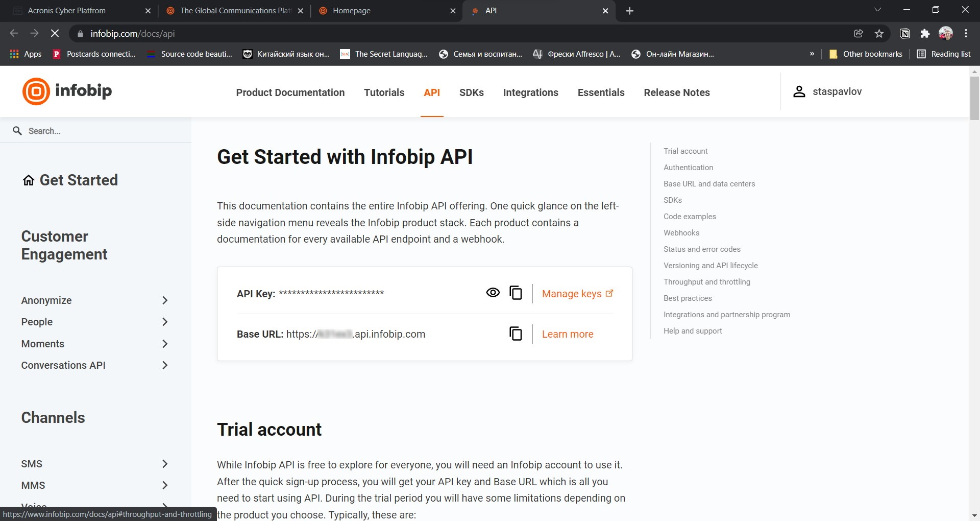Show more bookmarks chevron
The height and width of the screenshot is (521, 980).
(x=812, y=54)
